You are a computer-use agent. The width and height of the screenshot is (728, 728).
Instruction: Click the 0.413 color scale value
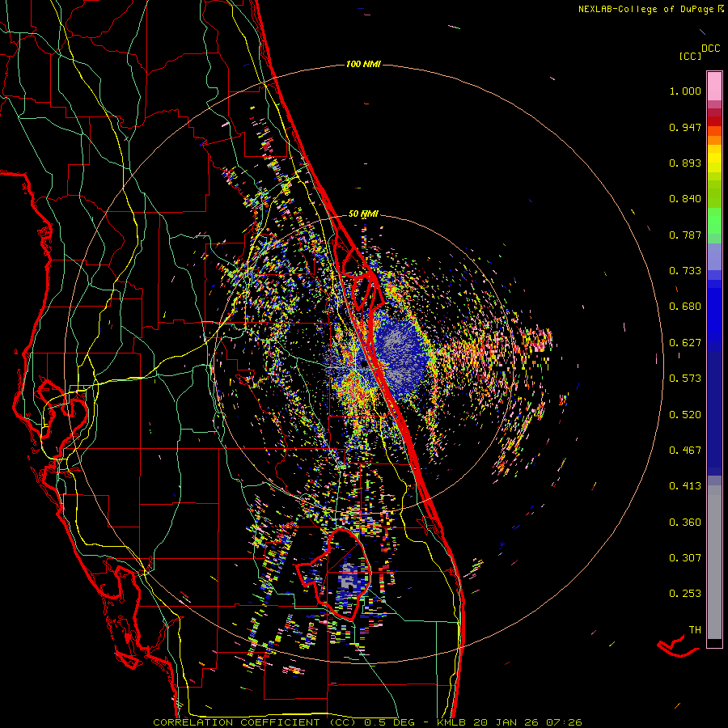pos(685,486)
